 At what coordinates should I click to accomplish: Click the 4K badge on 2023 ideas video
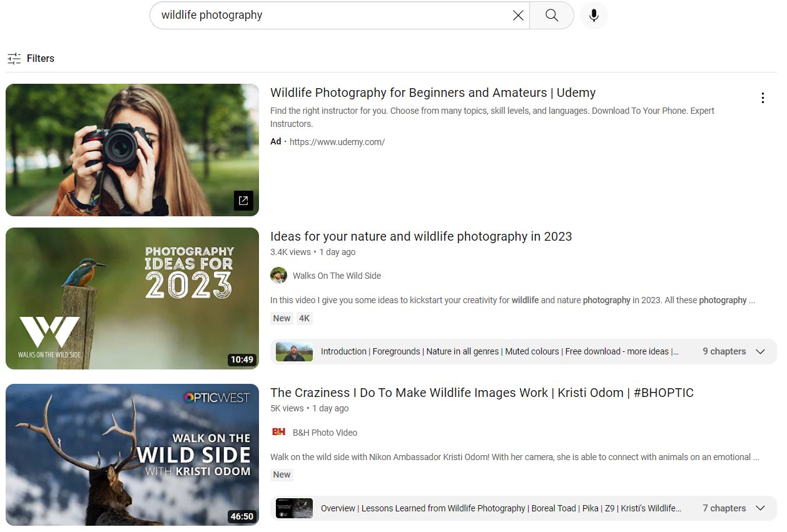[x=304, y=318]
